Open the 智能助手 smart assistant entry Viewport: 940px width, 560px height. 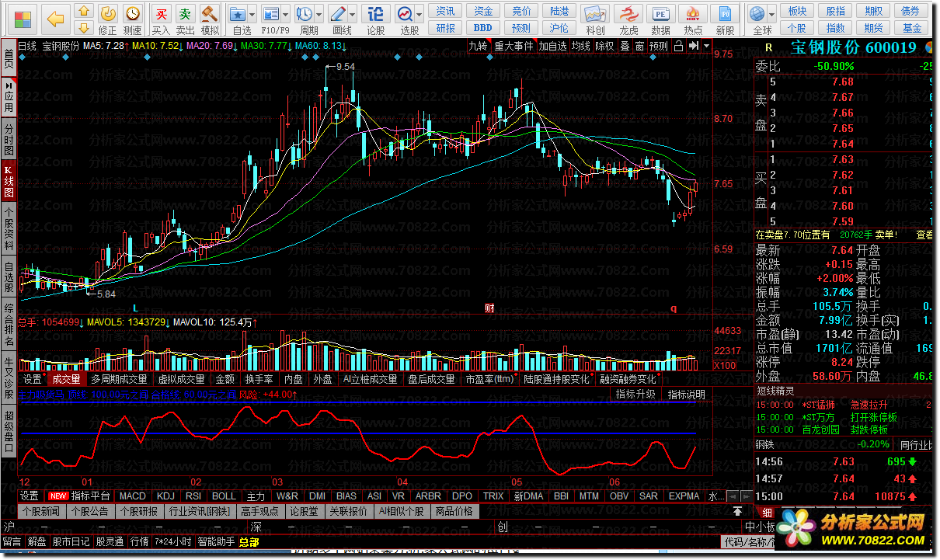(x=215, y=542)
